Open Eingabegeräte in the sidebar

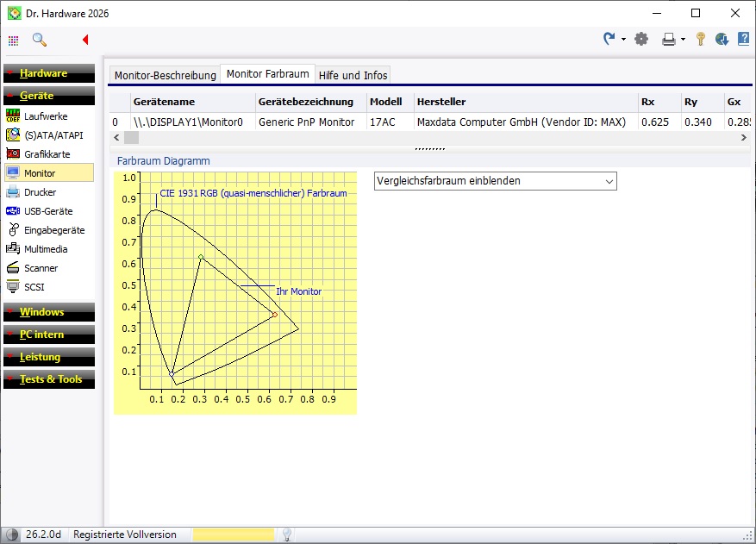48,230
